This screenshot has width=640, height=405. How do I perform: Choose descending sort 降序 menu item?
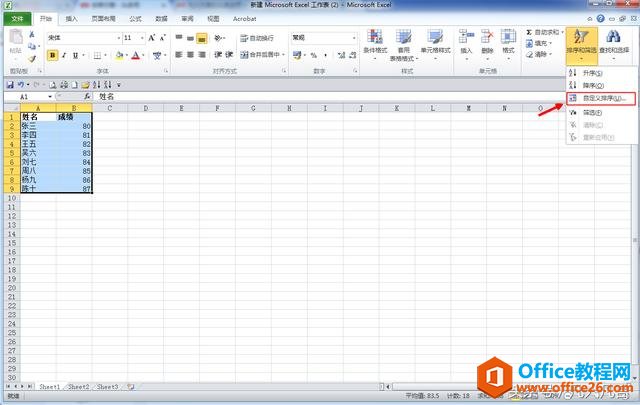pos(601,86)
